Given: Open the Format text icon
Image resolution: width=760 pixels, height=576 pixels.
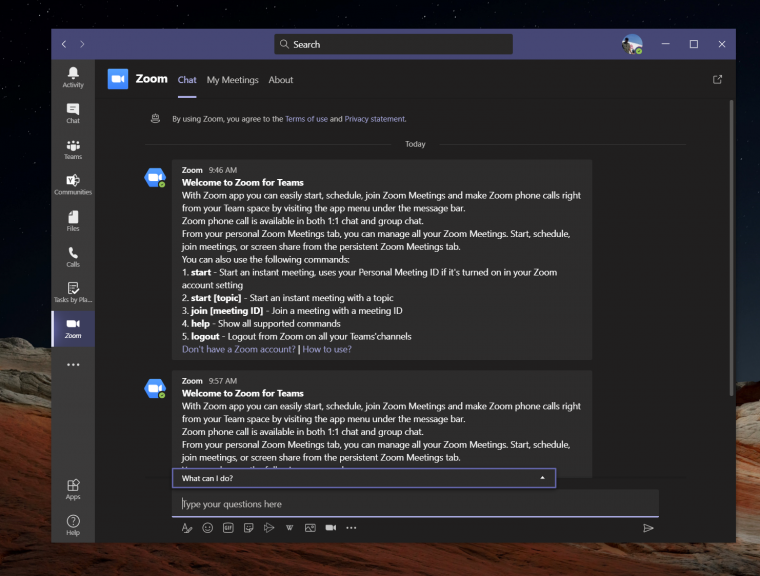Looking at the screenshot, I should [187, 528].
